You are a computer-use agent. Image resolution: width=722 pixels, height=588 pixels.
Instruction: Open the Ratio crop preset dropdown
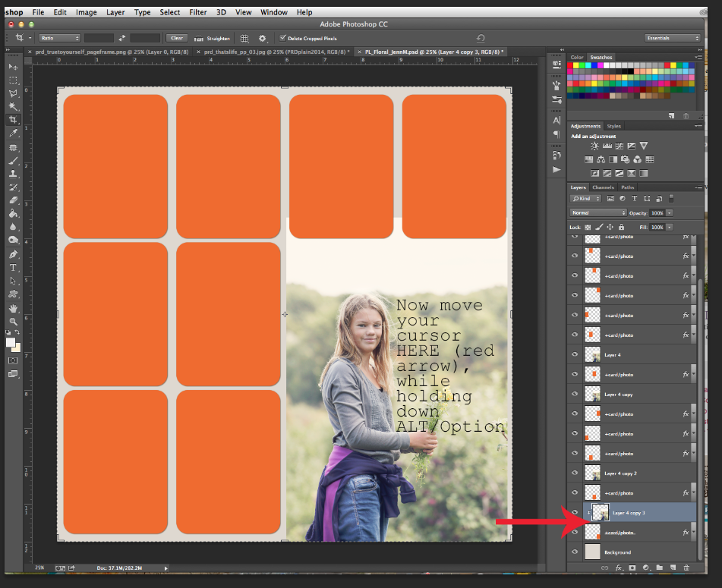pos(59,38)
